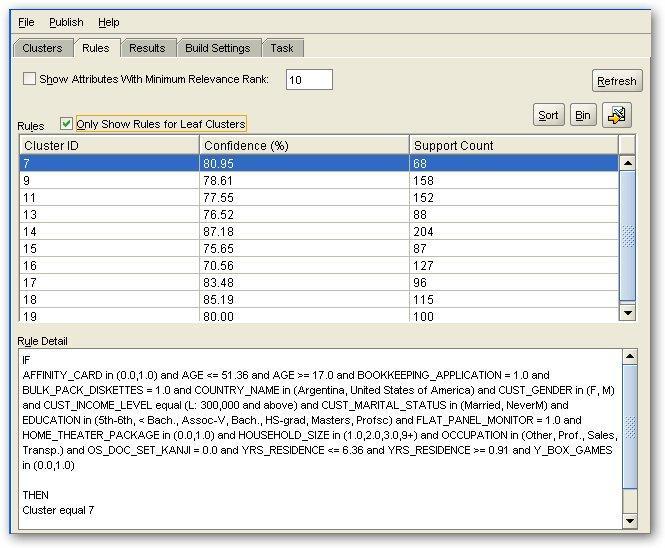
Task: Click the Sort button
Action: 548,115
